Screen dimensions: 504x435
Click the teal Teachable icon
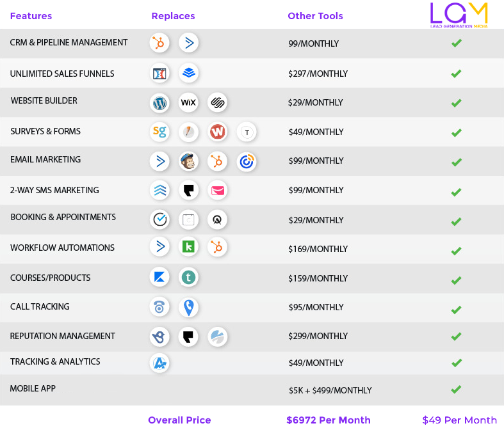(x=188, y=277)
